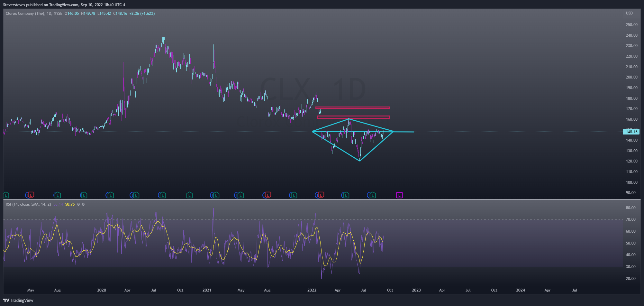Click the 50.00 RSI axis label
Screen dimensions: 644x306
pos(631,243)
